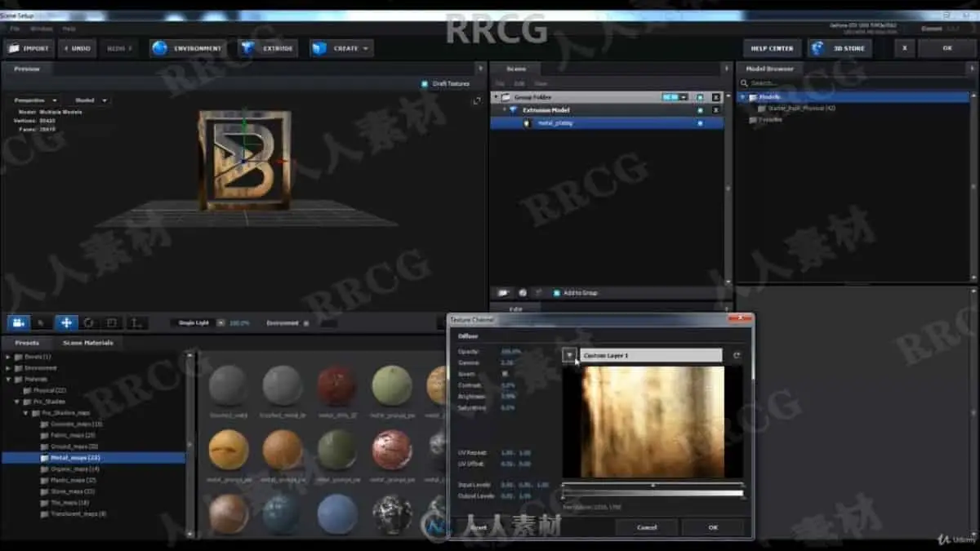Click the Extrude button icon

click(247, 48)
